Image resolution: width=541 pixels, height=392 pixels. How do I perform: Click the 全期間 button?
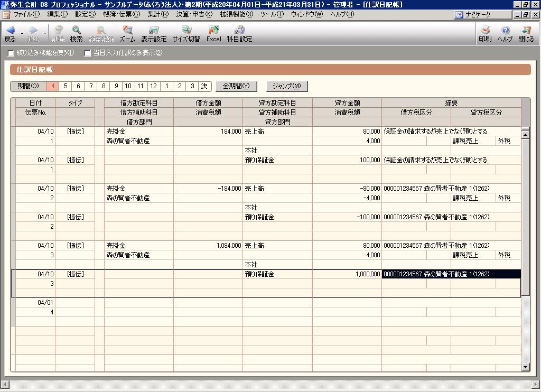236,86
